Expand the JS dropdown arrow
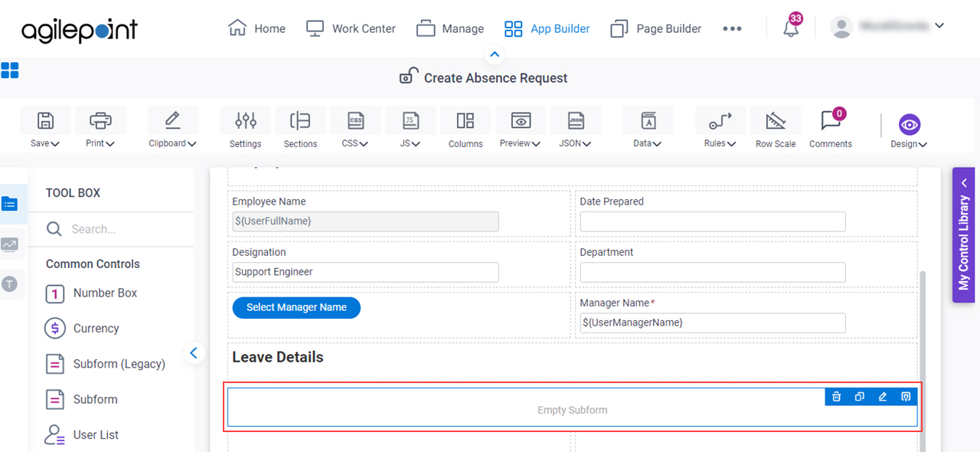Image resolution: width=980 pixels, height=452 pixels. pyautogui.click(x=416, y=144)
